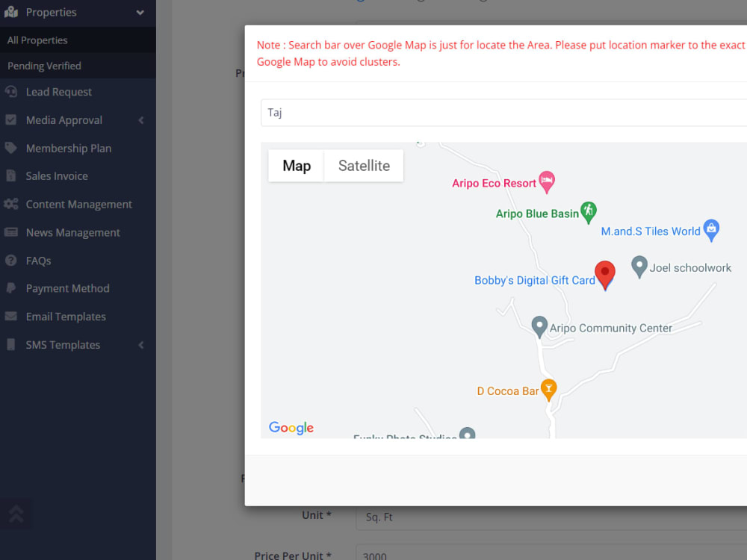Collapse the Properties menu chevron
The image size is (747, 560).
(x=140, y=13)
